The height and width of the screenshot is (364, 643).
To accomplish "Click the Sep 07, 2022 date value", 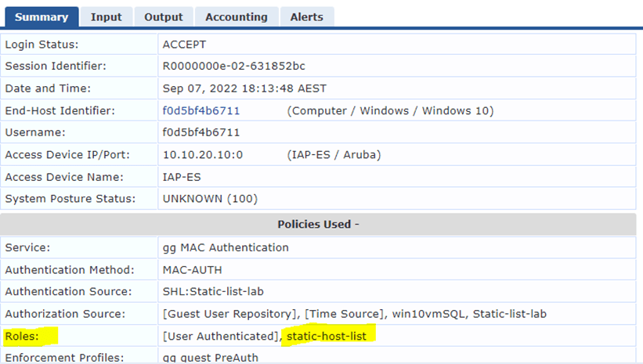I will pyautogui.click(x=244, y=88).
